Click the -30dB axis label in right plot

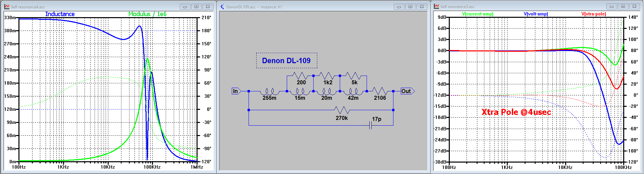(x=440, y=162)
